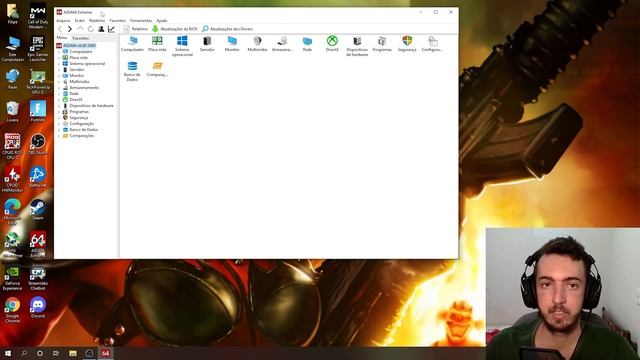Click the Google Chrome desktop shortcut
This screenshot has height=360, width=640.
point(12,310)
